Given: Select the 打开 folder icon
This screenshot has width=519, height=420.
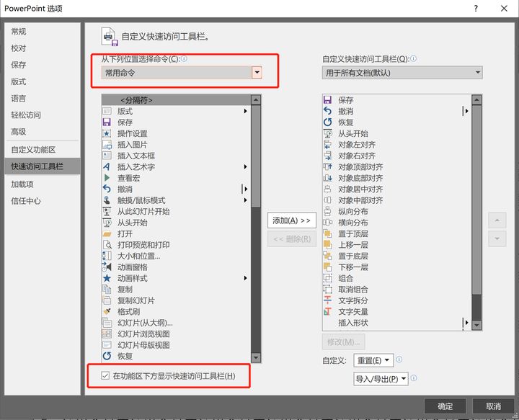Looking at the screenshot, I should (107, 234).
